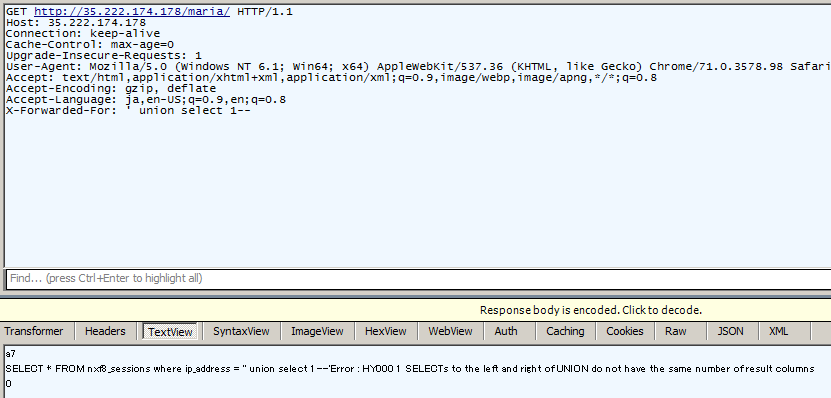831x398 pixels.
Task: Click the 'Accept: text/html' header line
Action: click(331, 78)
